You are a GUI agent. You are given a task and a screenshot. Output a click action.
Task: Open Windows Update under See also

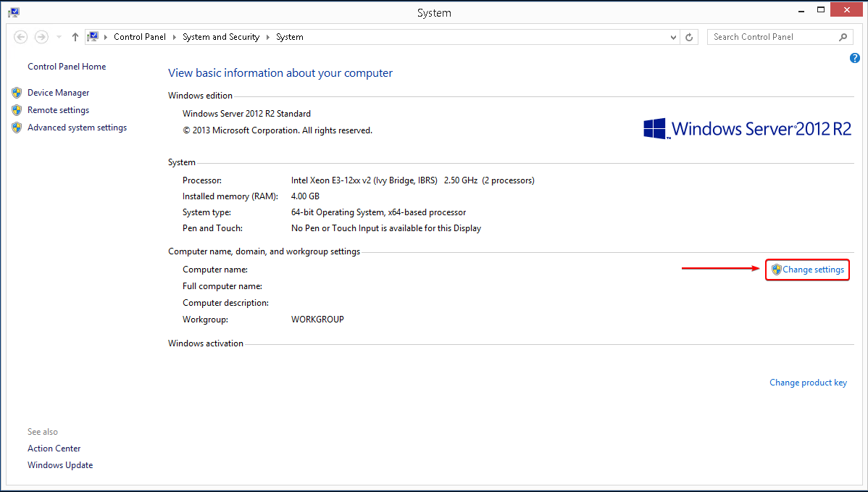(x=59, y=464)
